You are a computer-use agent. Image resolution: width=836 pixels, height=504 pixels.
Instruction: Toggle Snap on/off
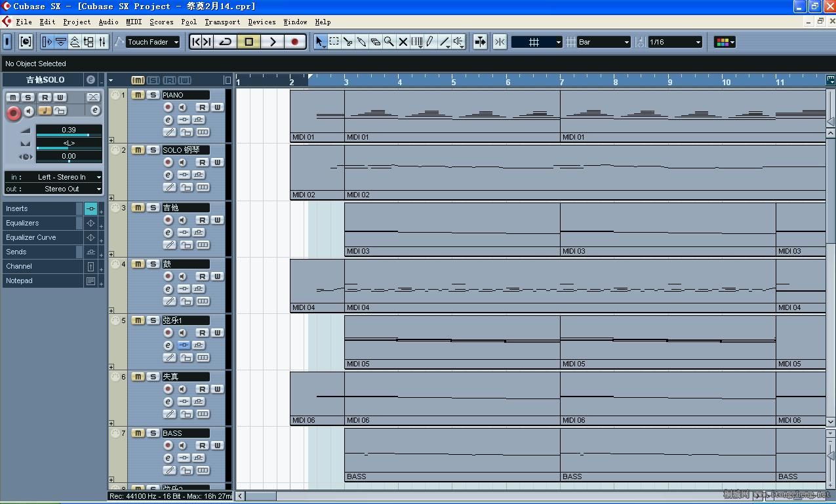click(500, 42)
